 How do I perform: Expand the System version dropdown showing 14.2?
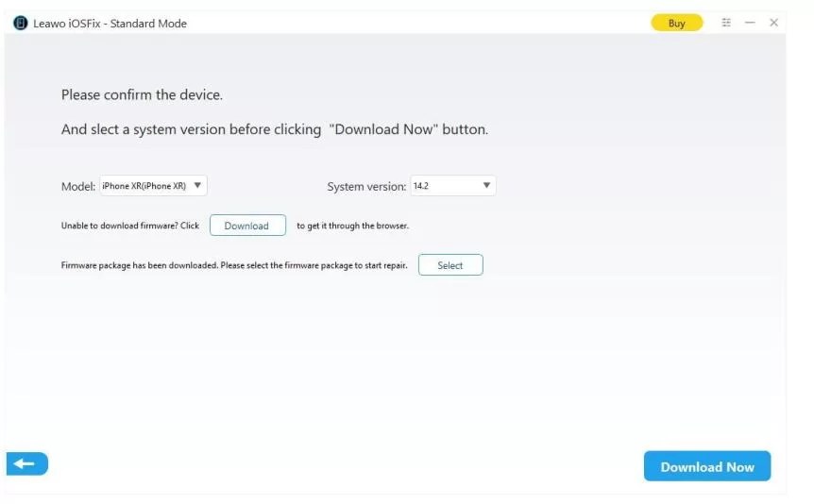[452, 185]
